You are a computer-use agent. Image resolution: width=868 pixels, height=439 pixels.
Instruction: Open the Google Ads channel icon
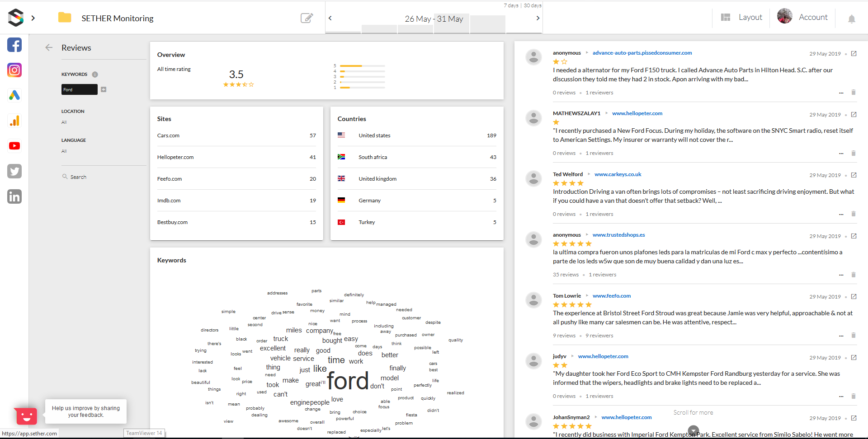click(14, 95)
